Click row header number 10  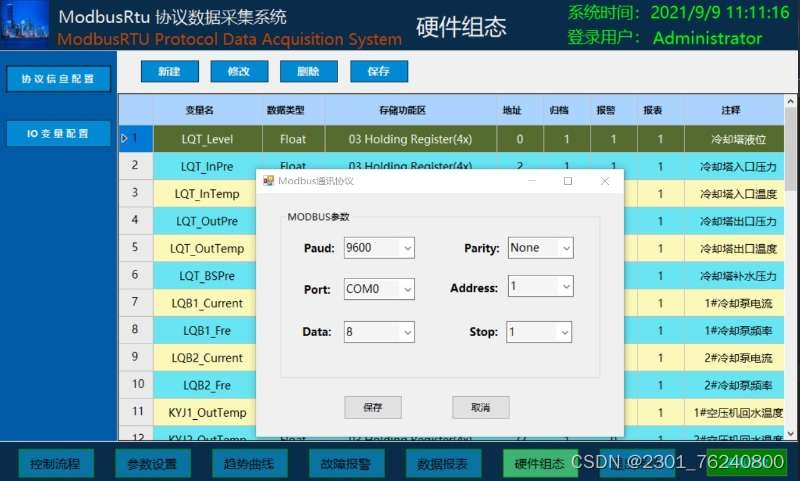[x=136, y=384]
